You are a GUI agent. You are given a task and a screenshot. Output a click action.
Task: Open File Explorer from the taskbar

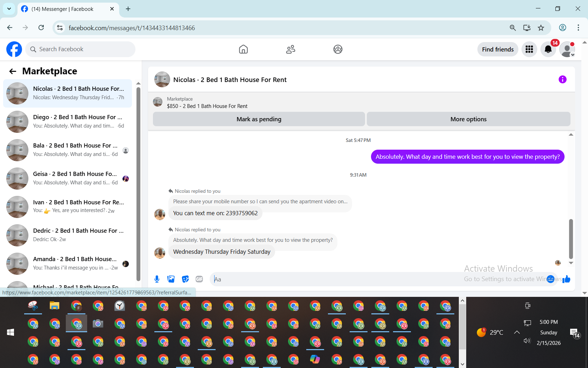click(x=55, y=306)
